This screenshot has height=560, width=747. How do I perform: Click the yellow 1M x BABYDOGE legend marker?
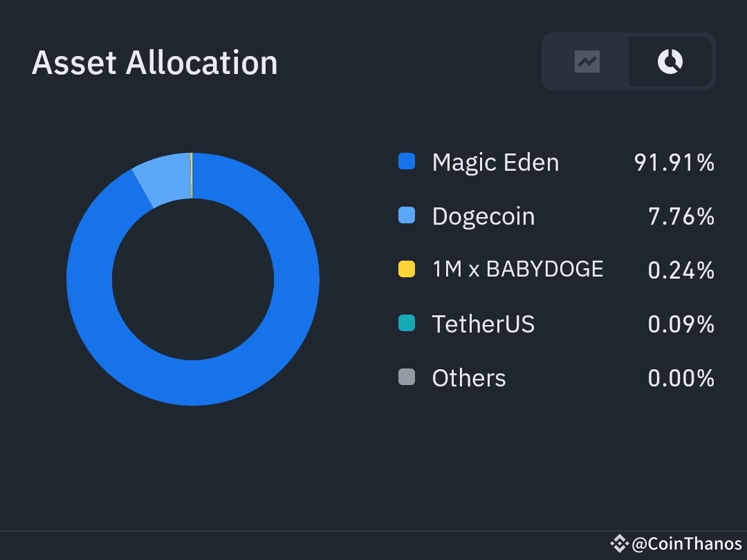407,269
